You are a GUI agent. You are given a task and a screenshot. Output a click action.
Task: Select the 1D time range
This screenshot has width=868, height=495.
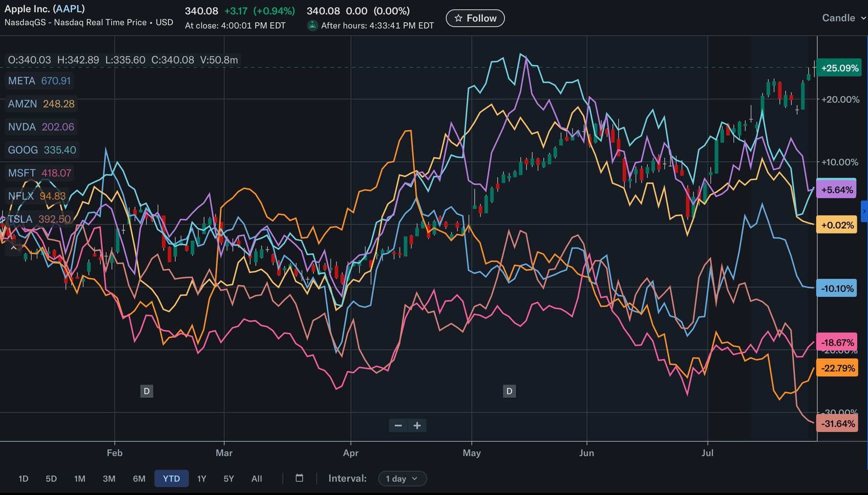[24, 479]
